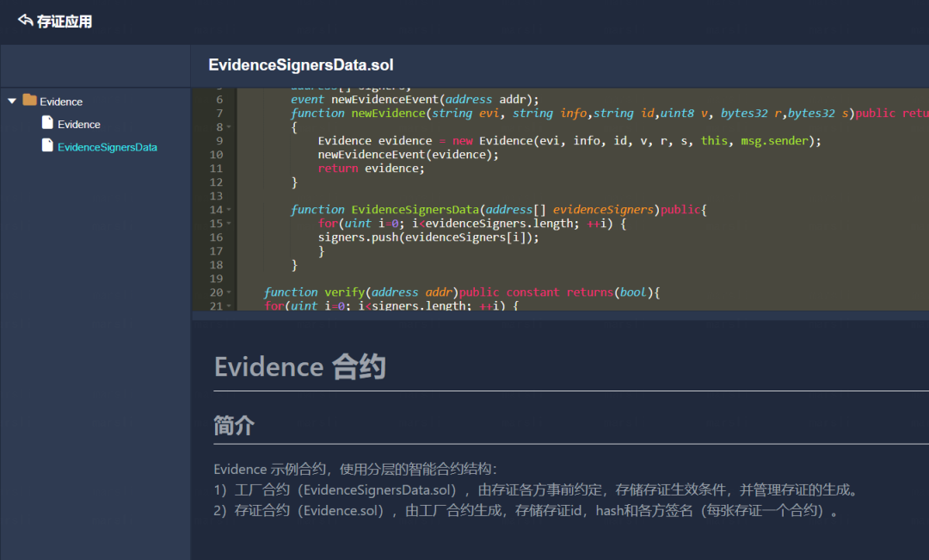Click the back arrow icon in the header

(24, 21)
